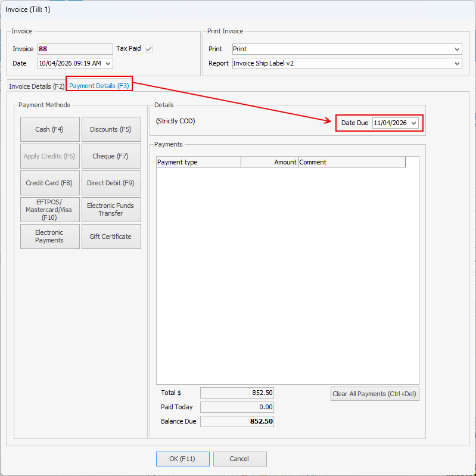
Task: Click the Cash (F4) payment button
Action: pos(49,129)
